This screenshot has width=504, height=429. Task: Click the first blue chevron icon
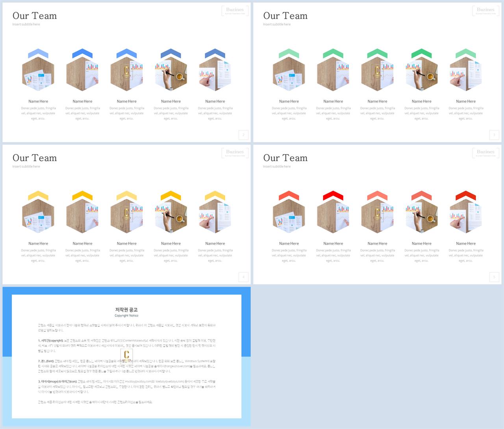tap(38, 54)
